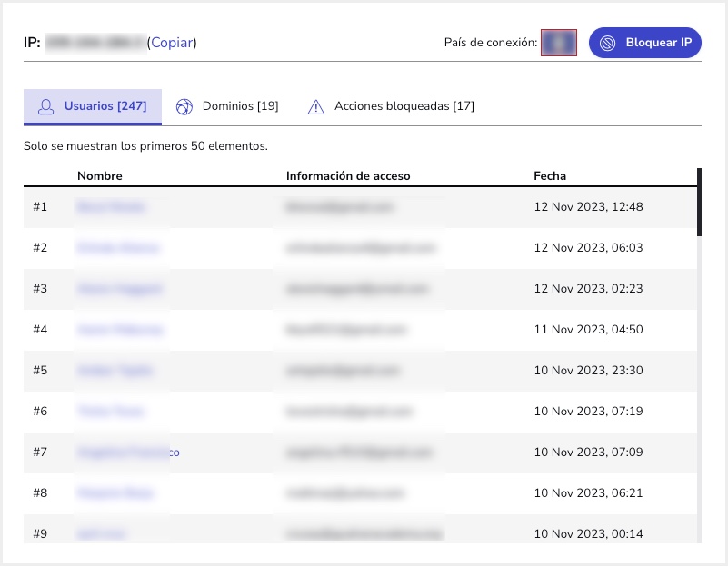Click the Fecha column header
The width and height of the screenshot is (728, 567).
pos(550,176)
